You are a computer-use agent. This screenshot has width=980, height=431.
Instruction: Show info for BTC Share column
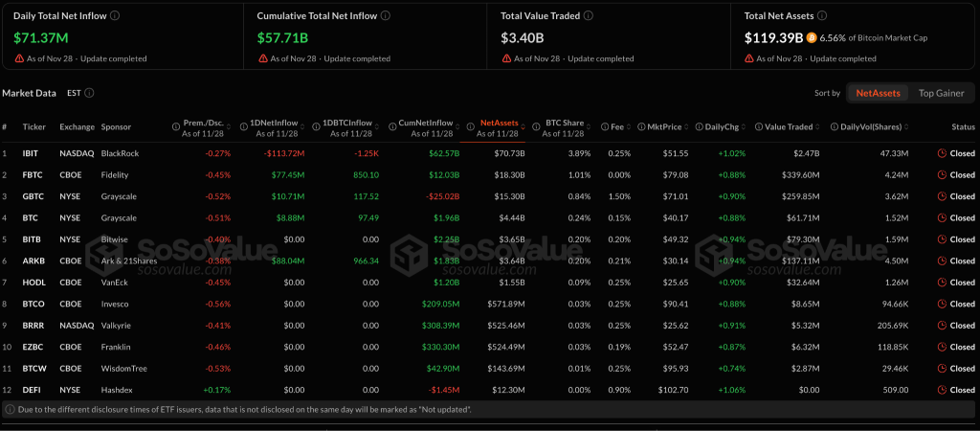click(536, 127)
